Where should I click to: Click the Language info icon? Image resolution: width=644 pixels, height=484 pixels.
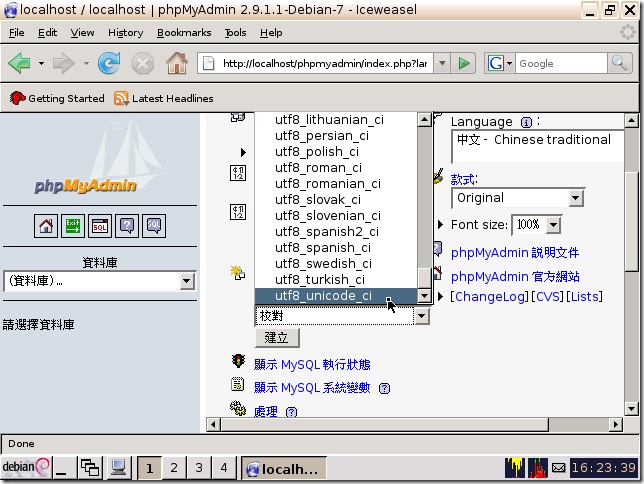pos(526,122)
